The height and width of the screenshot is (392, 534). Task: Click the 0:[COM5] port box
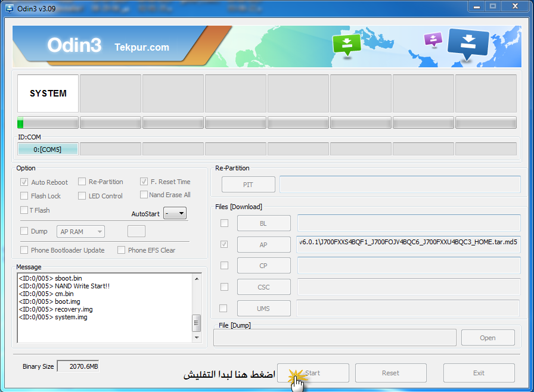pyautogui.click(x=48, y=150)
